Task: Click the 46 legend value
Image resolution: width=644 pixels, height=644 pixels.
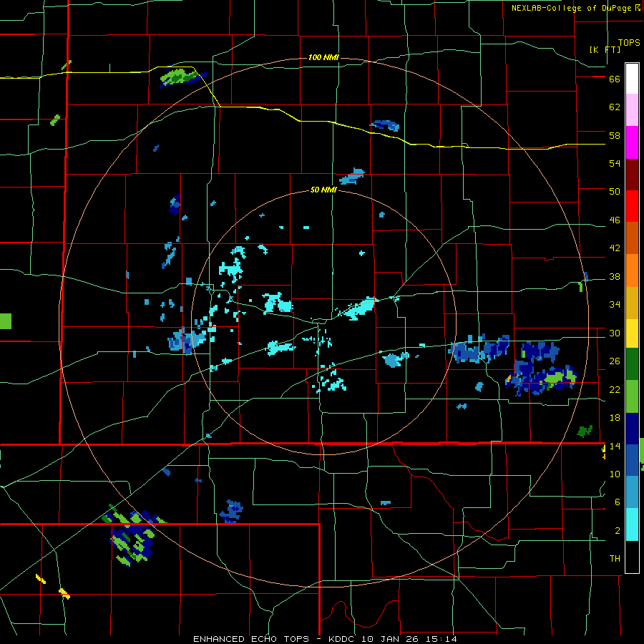Action: tap(615, 220)
